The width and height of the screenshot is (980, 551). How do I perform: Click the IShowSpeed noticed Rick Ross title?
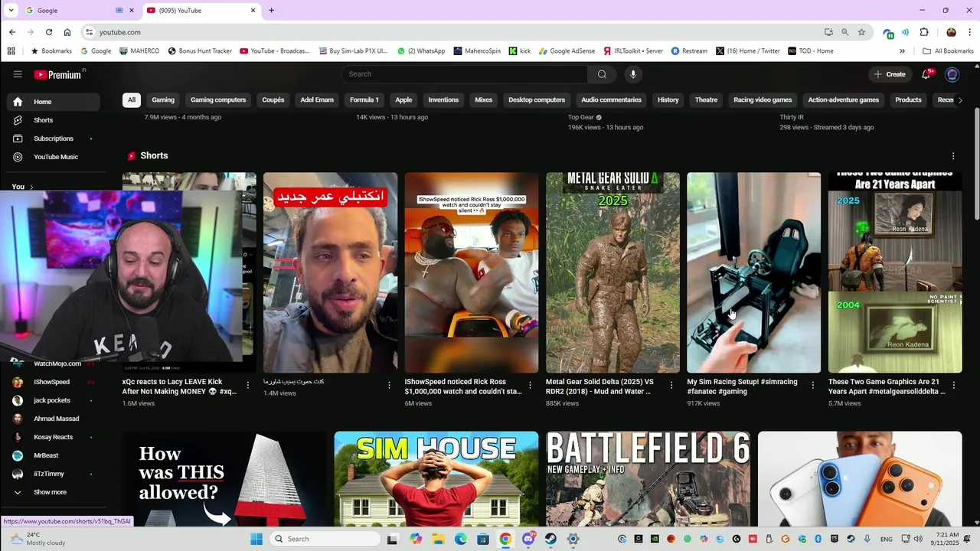coord(464,386)
